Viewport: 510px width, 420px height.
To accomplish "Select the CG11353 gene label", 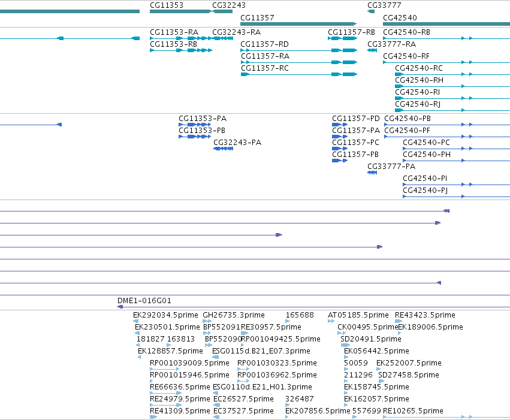I will 167,5.
